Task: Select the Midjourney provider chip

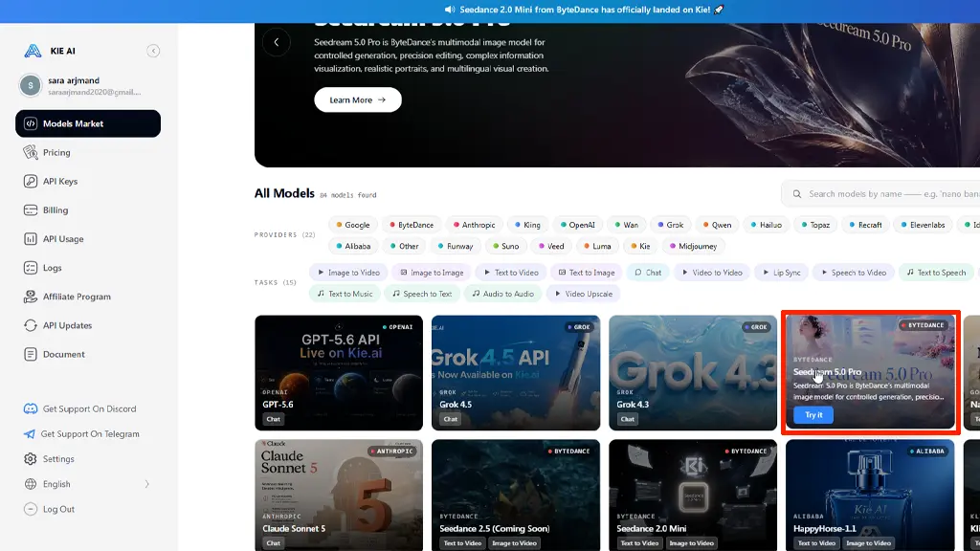Action: click(x=693, y=246)
